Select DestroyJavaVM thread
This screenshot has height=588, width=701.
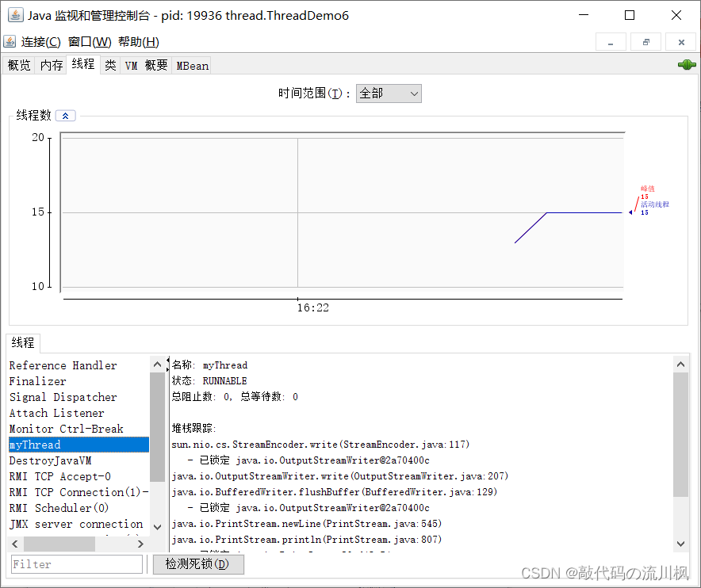tap(79, 460)
